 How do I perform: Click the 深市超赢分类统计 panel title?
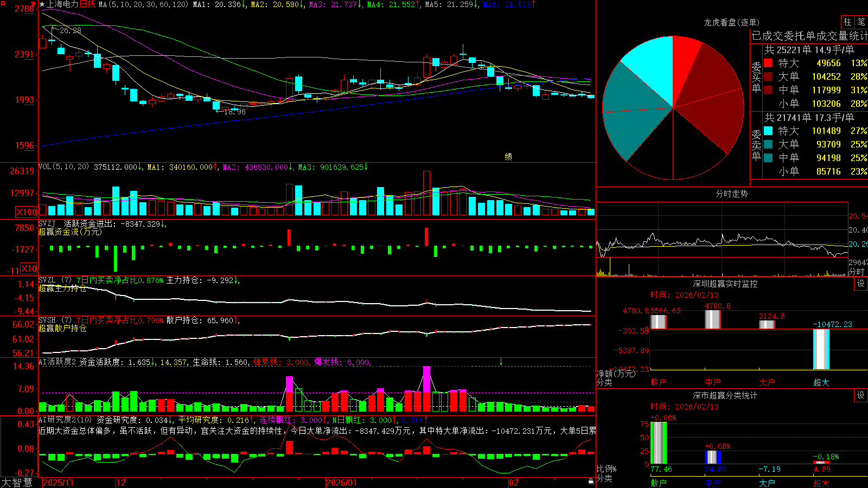725,395
